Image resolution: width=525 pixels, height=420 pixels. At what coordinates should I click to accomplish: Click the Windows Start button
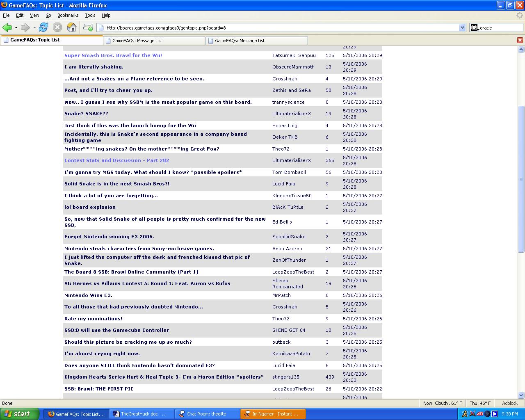20,414
